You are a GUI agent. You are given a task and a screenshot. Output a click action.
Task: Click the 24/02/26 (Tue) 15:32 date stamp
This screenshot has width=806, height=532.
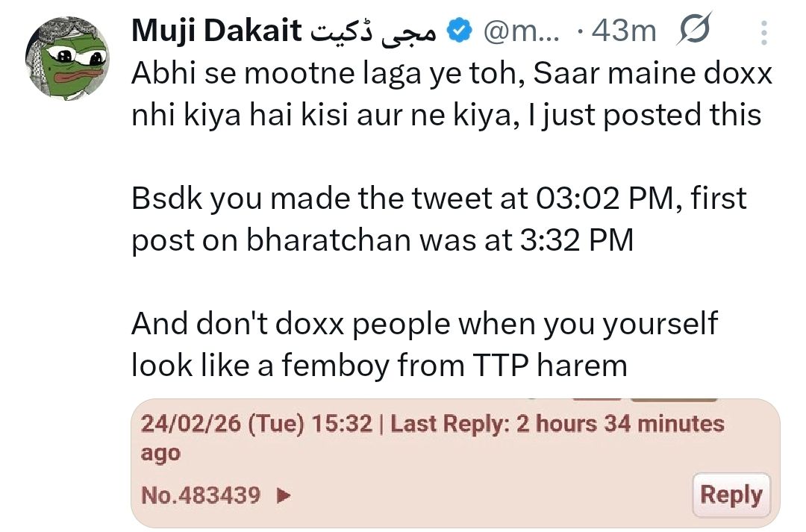[x=256, y=425]
